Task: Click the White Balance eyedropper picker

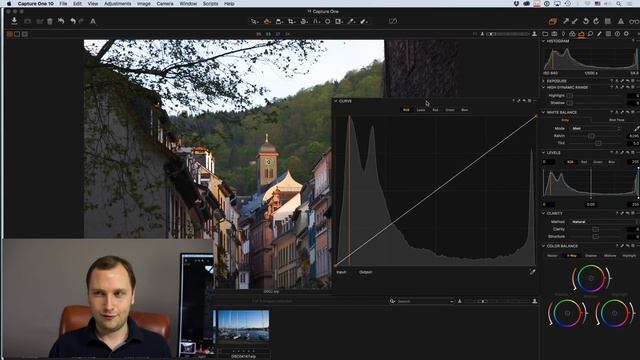Action: click(x=636, y=128)
